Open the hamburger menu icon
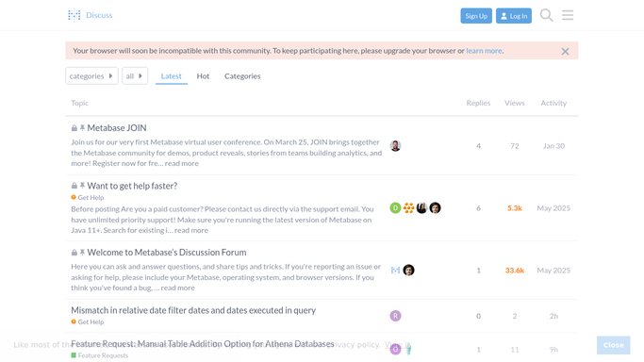This screenshot has width=644, height=362. pos(568,15)
